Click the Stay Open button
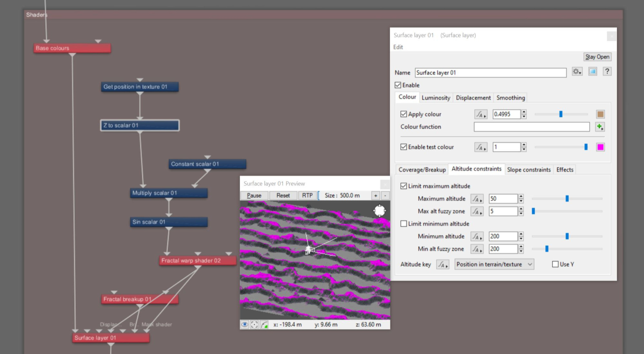The image size is (644, 354). (x=597, y=57)
